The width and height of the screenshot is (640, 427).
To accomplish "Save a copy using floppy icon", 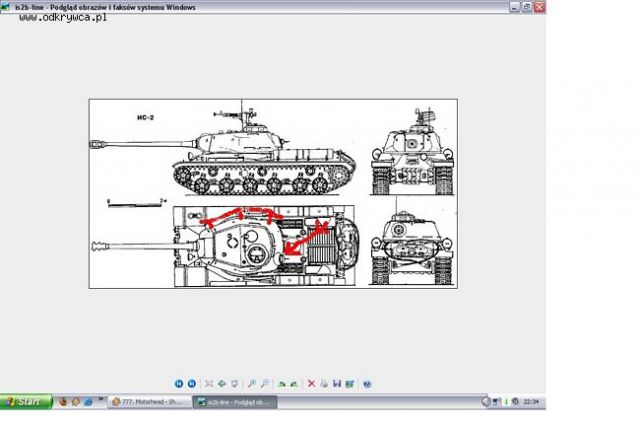I will [x=336, y=383].
